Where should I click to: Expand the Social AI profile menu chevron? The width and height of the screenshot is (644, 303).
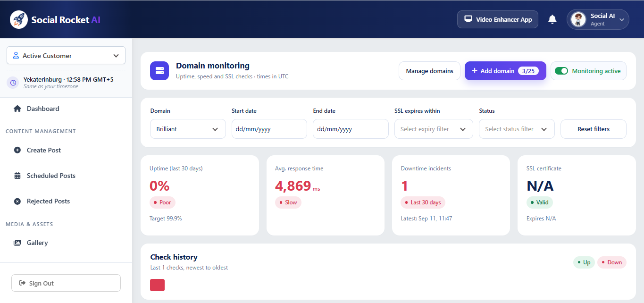(622, 20)
